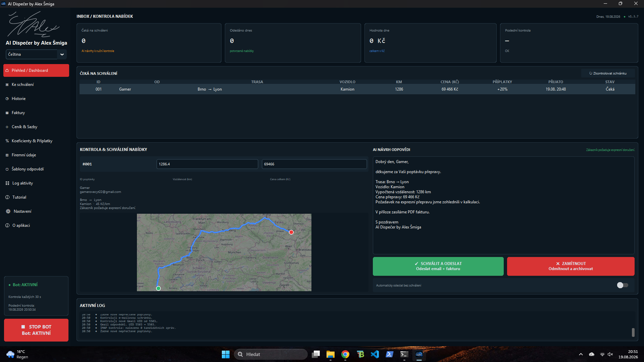Click the distance field 1286.4
The height and width of the screenshot is (362, 644).
[207, 164]
